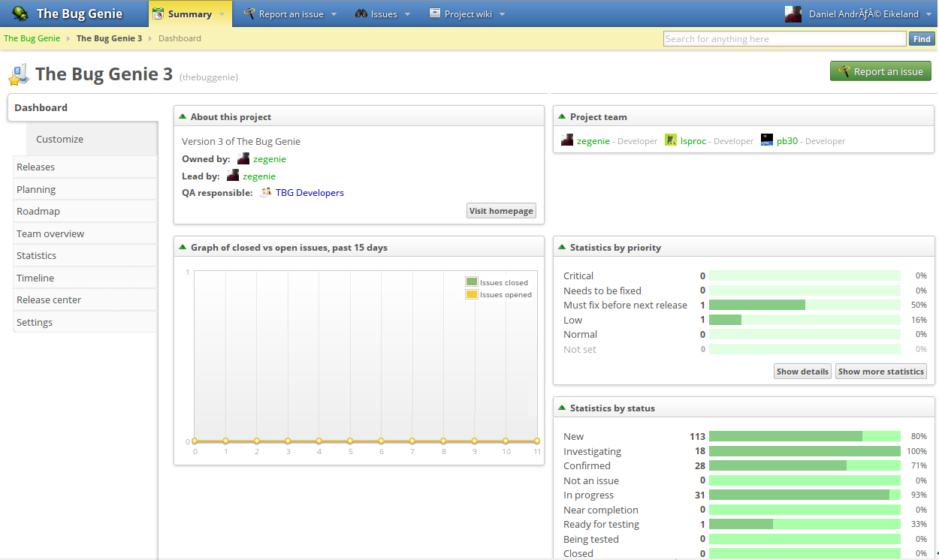939x560 pixels.
Task: Click the Show details button
Action: coord(802,372)
